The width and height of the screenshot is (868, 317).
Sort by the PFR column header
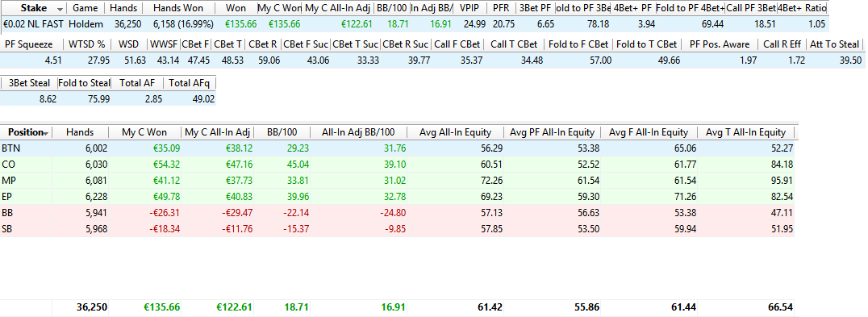[x=501, y=8]
